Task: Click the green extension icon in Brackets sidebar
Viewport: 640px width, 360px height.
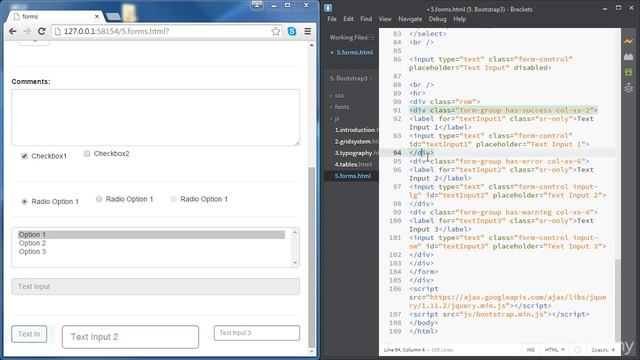Action: point(629,72)
